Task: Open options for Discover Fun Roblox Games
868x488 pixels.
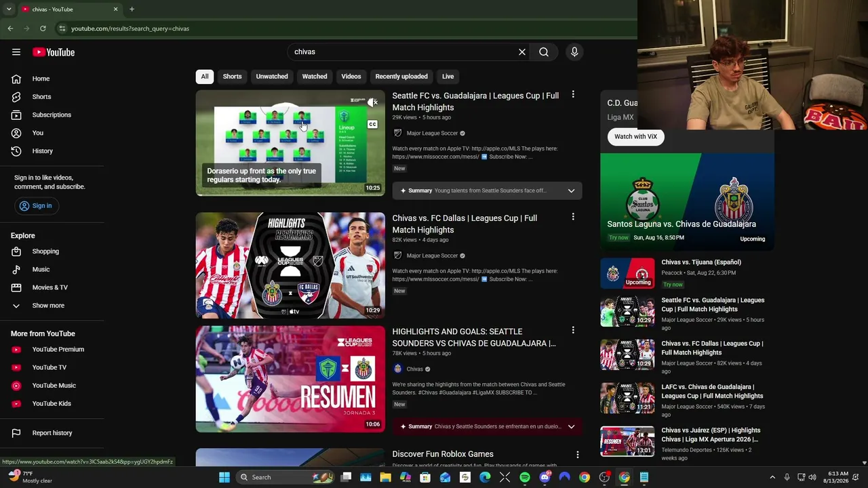Action: click(578, 455)
